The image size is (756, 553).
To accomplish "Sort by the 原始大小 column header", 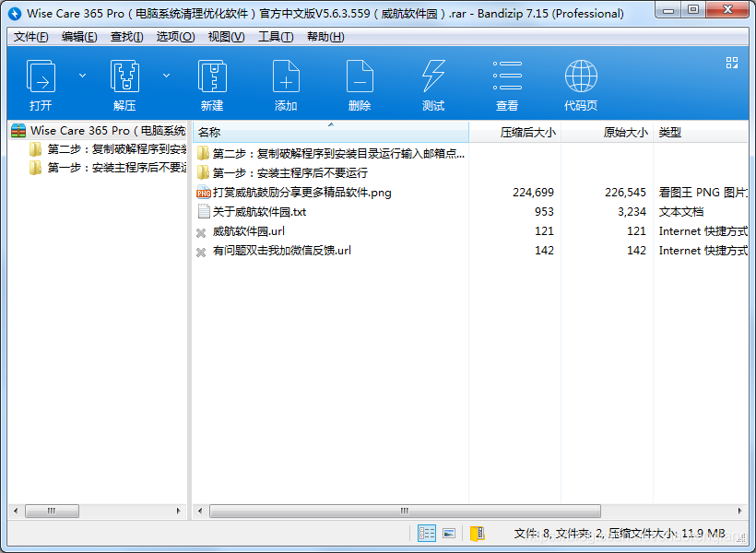I will (607, 132).
